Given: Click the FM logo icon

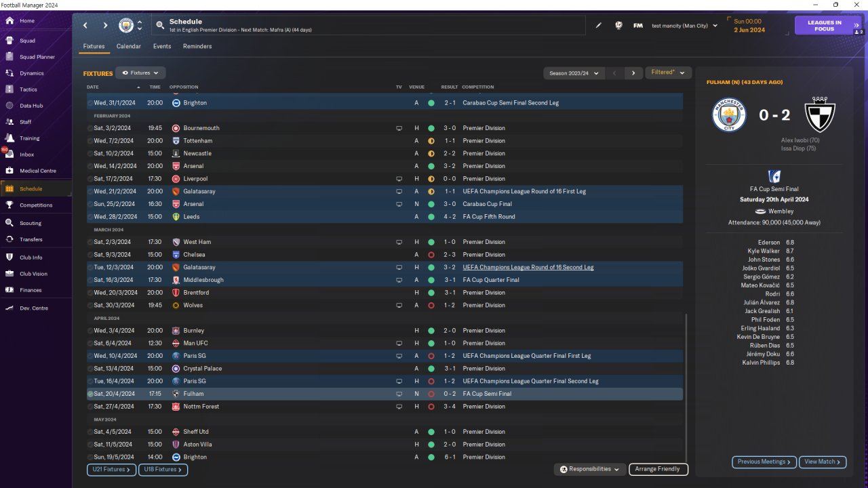Looking at the screenshot, I should pos(638,26).
